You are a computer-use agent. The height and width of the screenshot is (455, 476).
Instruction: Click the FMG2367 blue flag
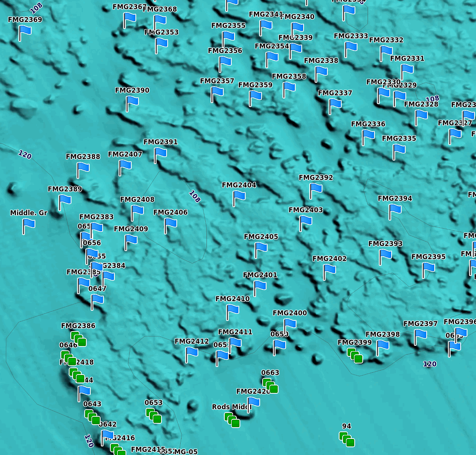pos(130,20)
